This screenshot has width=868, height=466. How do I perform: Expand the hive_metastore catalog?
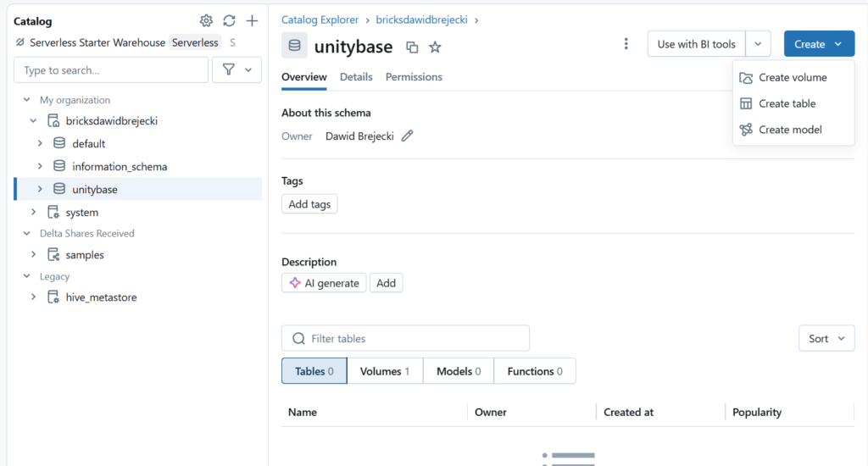click(x=34, y=297)
